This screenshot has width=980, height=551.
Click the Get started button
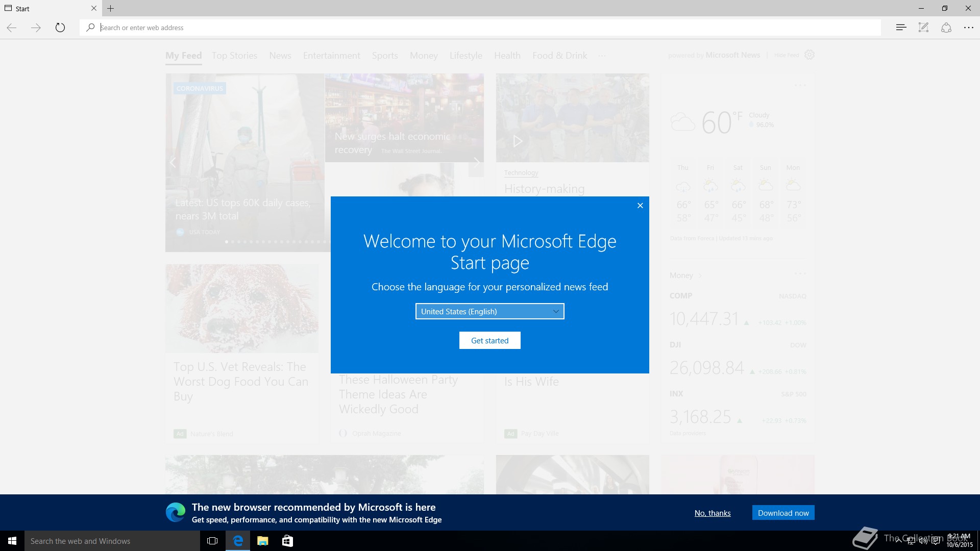click(490, 340)
